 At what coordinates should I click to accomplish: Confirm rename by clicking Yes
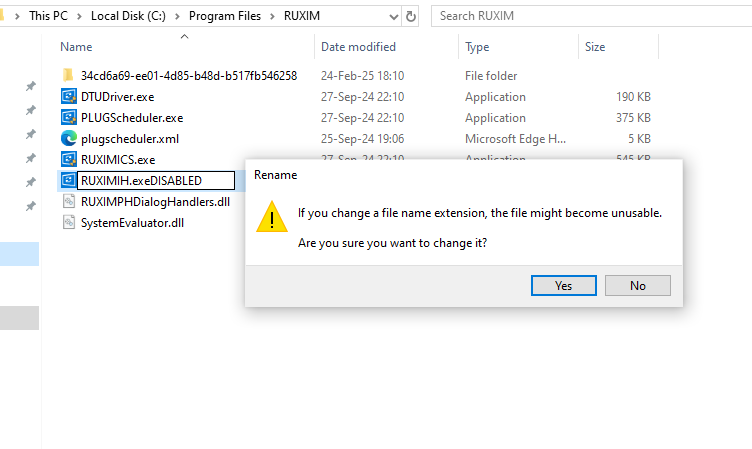564,285
